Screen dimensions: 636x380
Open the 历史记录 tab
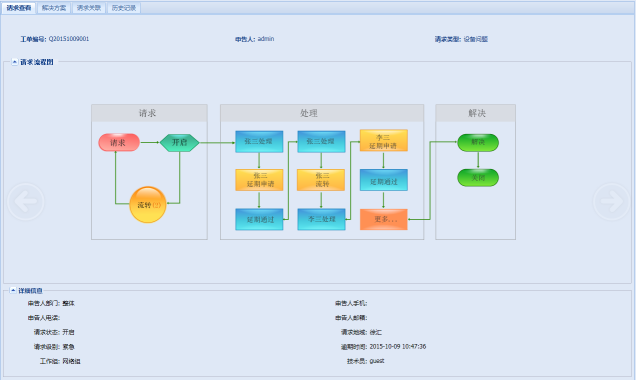pos(124,8)
